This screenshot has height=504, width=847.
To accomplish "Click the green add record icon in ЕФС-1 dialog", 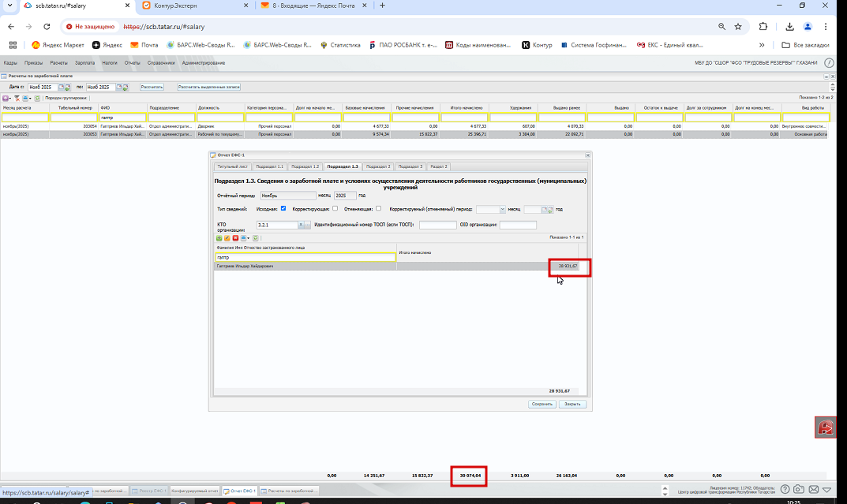I will (219, 238).
